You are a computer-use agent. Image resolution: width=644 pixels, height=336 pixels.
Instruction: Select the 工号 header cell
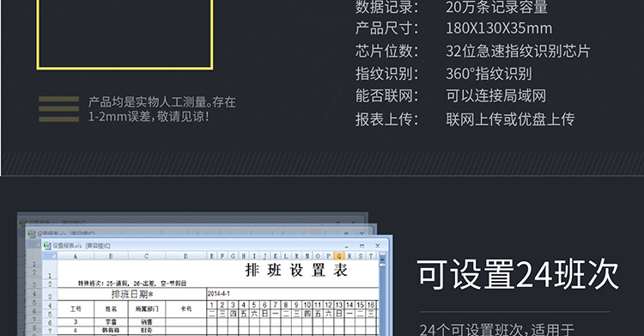pos(76,309)
